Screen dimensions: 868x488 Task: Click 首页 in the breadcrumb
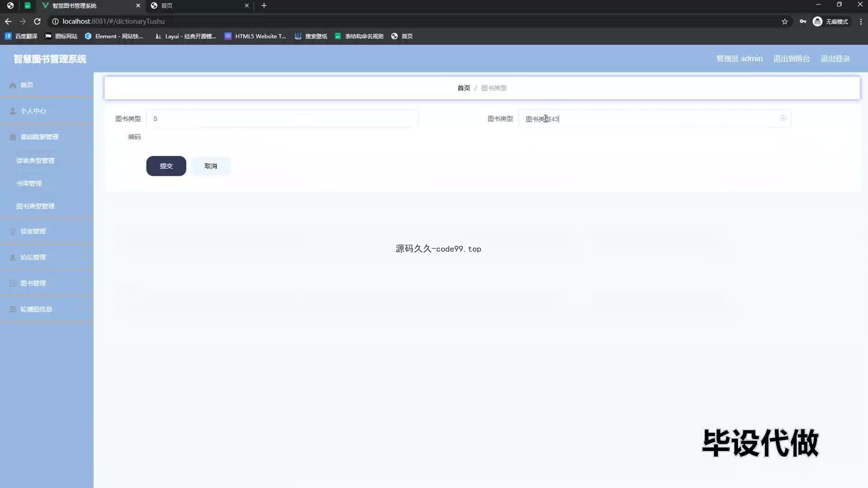point(463,88)
